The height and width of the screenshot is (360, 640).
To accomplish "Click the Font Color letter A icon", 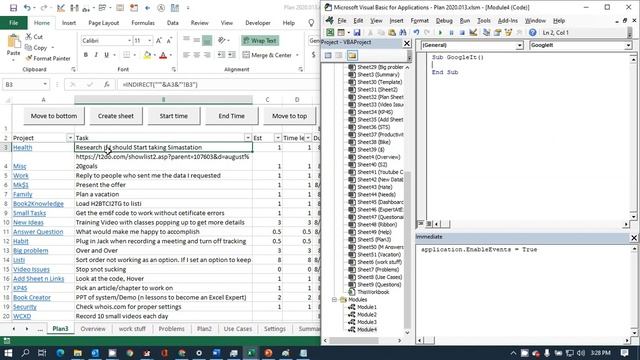I will click(x=163, y=55).
